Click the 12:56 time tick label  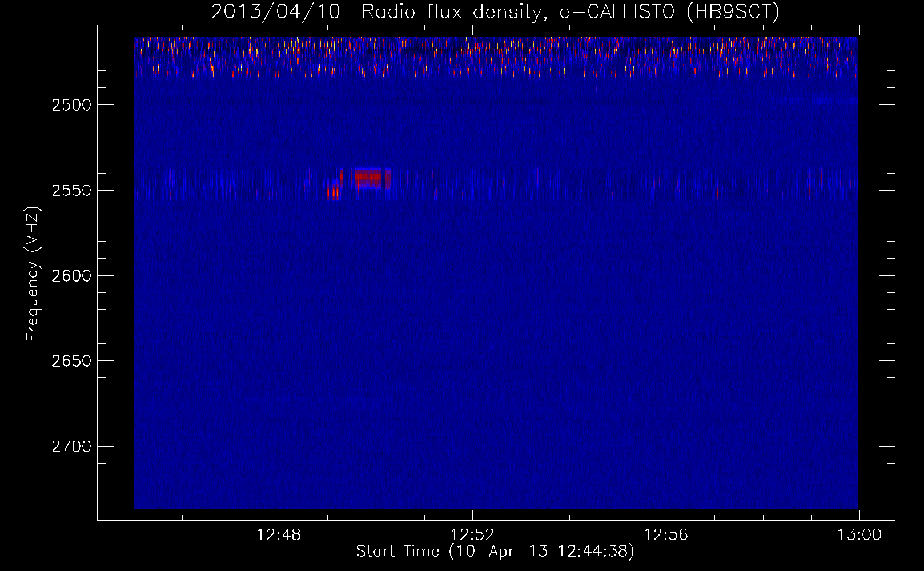[x=666, y=535]
